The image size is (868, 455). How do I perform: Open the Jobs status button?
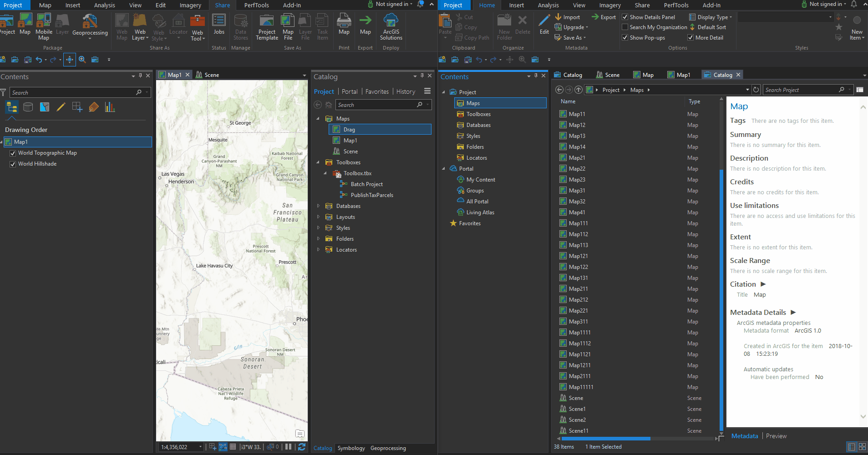(x=219, y=24)
